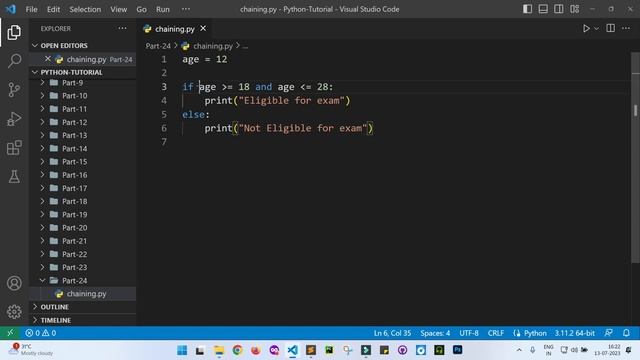Open notifications bell in status bar

[626, 333]
